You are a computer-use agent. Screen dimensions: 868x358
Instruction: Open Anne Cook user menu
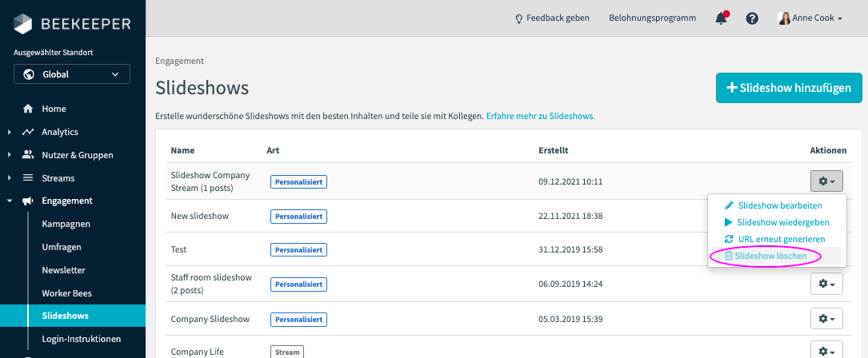click(x=810, y=18)
